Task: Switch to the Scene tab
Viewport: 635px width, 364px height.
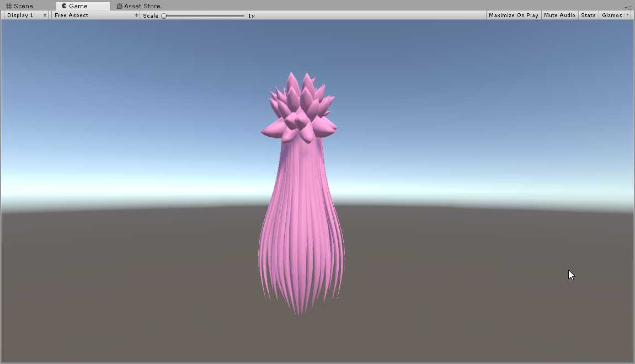Action: pyautogui.click(x=23, y=6)
